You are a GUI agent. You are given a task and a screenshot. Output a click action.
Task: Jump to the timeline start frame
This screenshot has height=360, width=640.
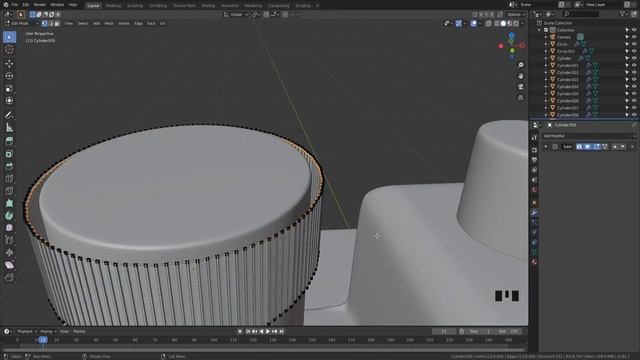coord(248,331)
